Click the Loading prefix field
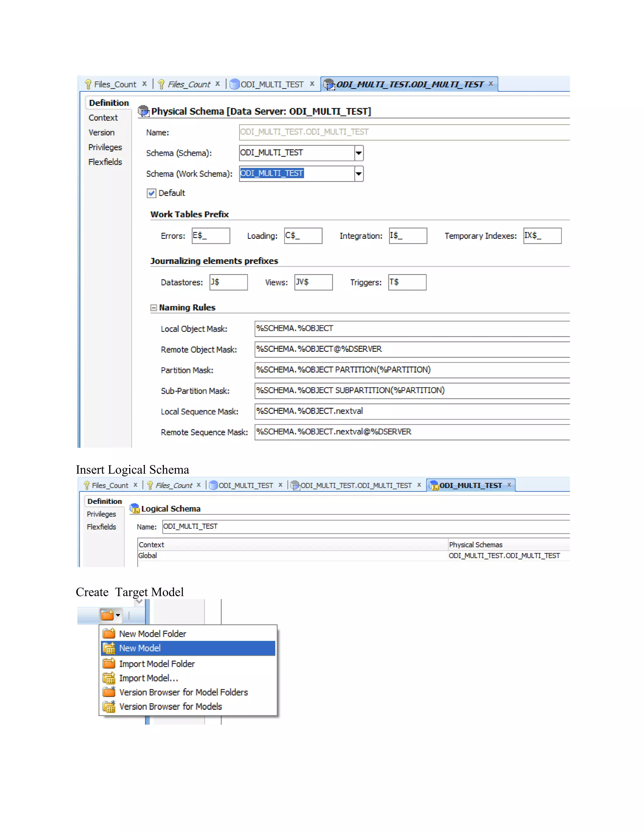The image size is (644, 833). pos(303,236)
